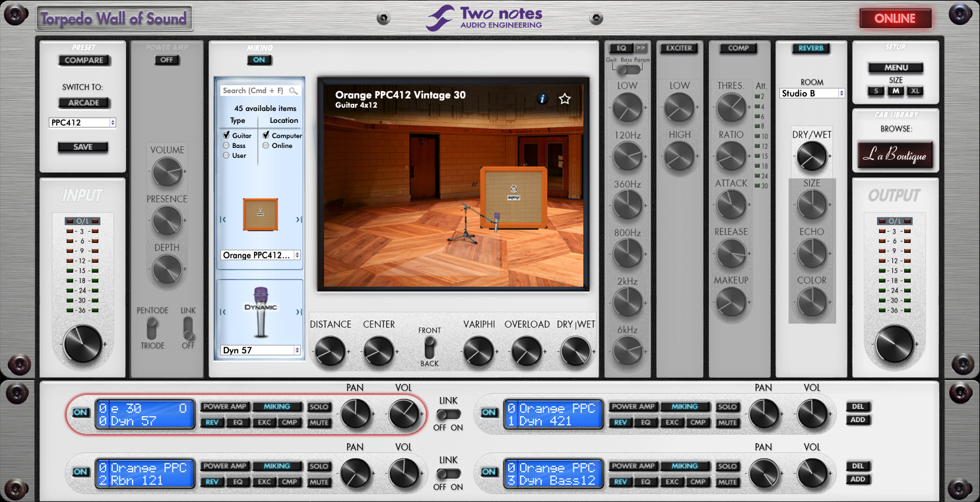Click the info icon in cabinet view
The height and width of the screenshot is (502, 980).
coord(542,99)
